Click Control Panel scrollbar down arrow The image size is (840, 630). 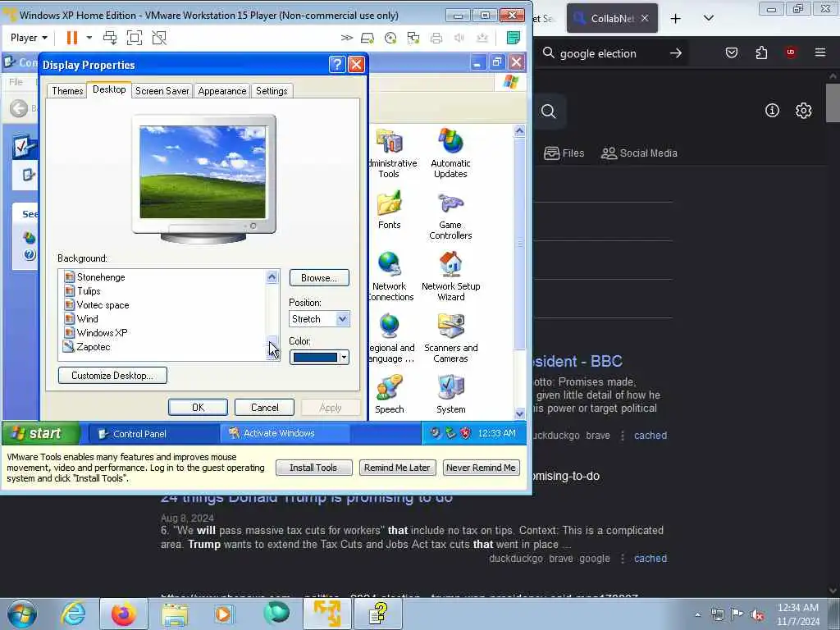pyautogui.click(x=519, y=413)
